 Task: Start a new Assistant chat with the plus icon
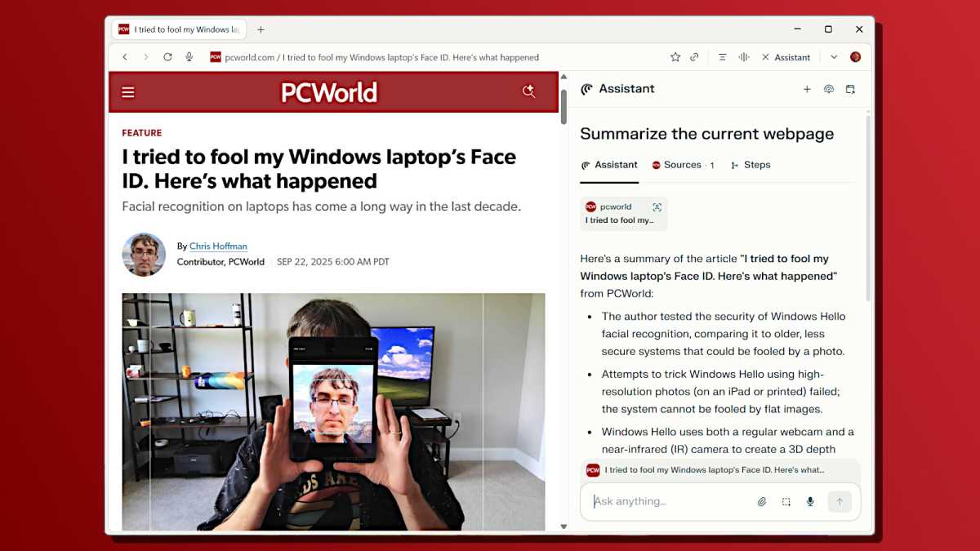[x=807, y=89]
